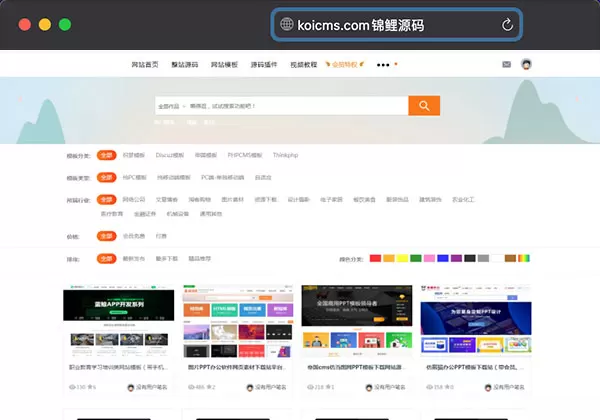
Task: Pick the red color swatch
Action: point(375,259)
